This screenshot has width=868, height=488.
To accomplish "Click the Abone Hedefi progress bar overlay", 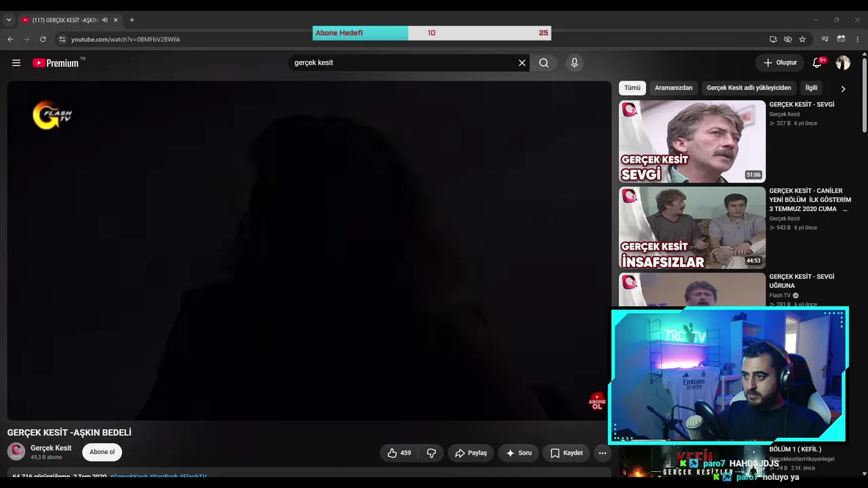I will point(431,33).
